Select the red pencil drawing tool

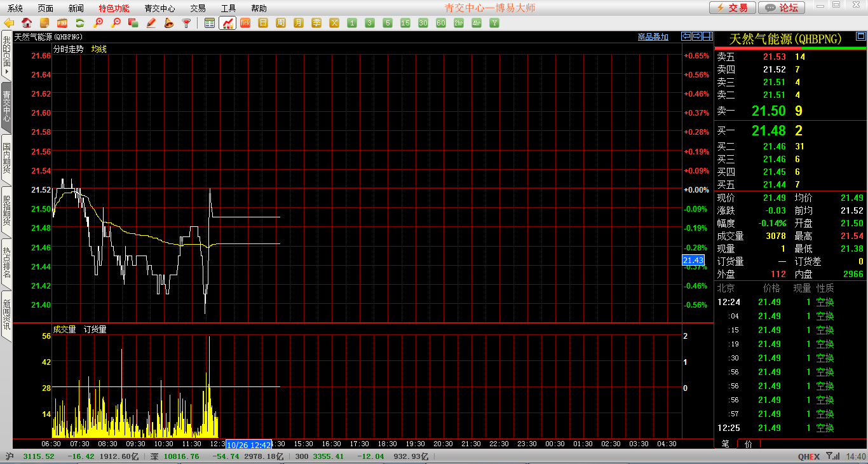(x=151, y=23)
